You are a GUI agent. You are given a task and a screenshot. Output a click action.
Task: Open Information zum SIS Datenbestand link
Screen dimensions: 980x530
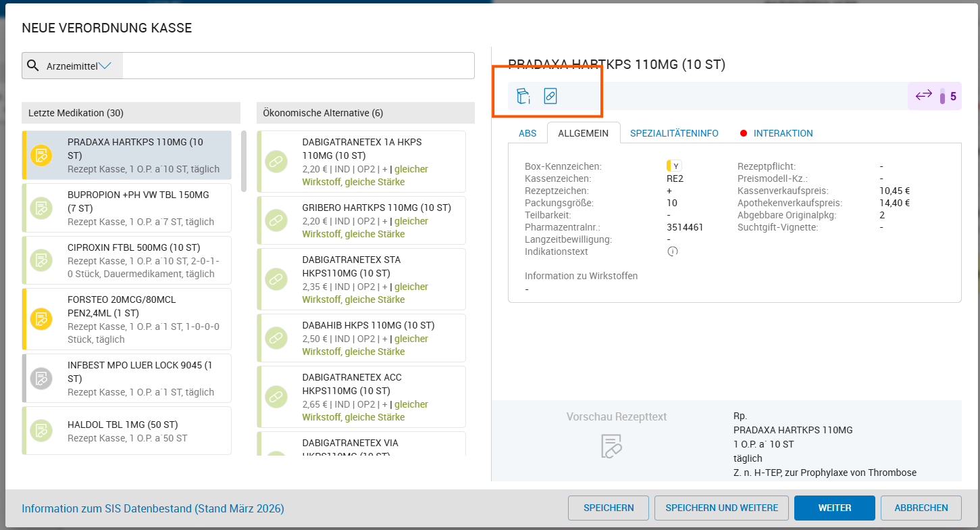153,508
